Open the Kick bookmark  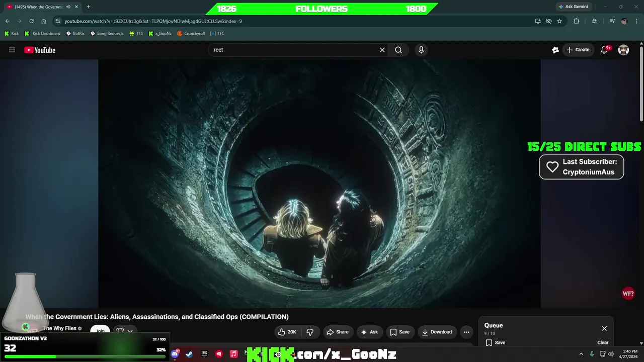point(11,33)
